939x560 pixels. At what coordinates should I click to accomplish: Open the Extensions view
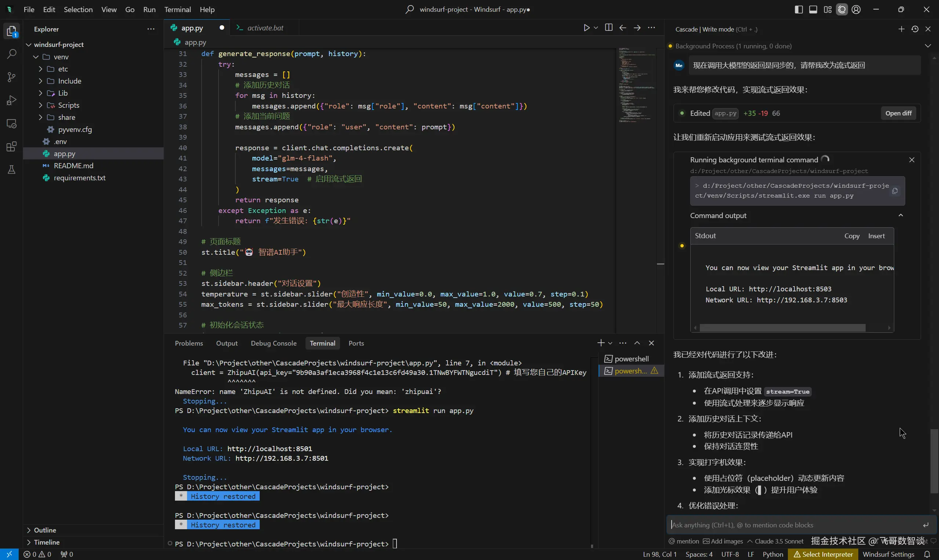coord(12,147)
